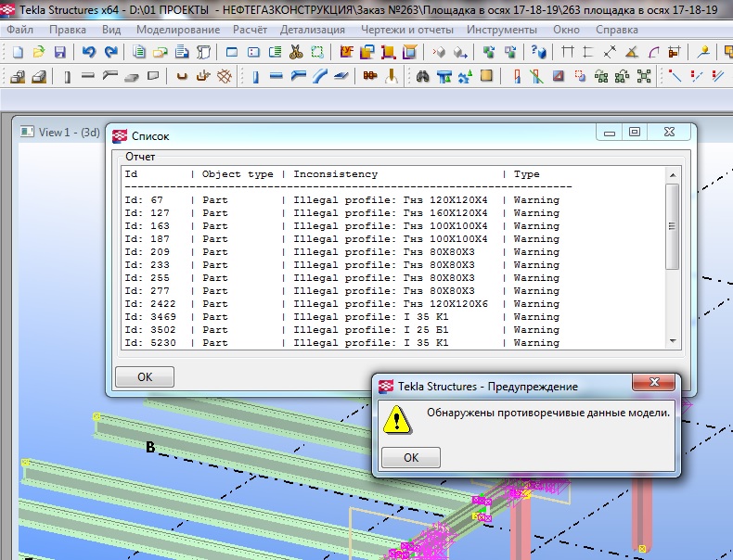Open the Чертежи и отчеты menu
733x560 pixels.
coord(410,30)
